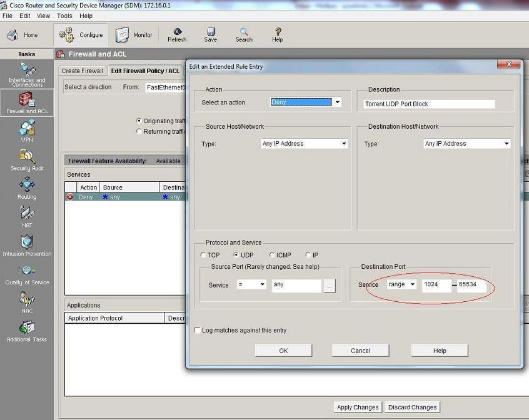Open the Select an action dropdown
Viewport: 529px width, 420px height.
[337, 102]
